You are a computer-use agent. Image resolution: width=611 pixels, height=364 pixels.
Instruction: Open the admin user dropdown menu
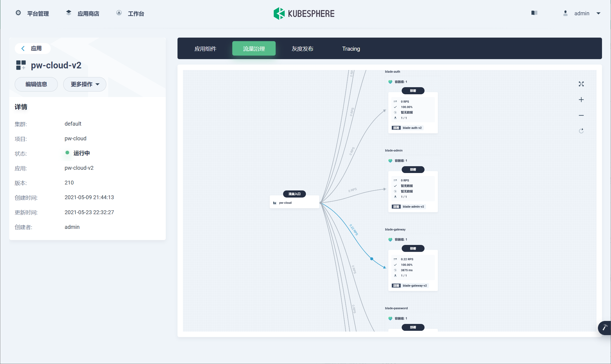pyautogui.click(x=582, y=13)
